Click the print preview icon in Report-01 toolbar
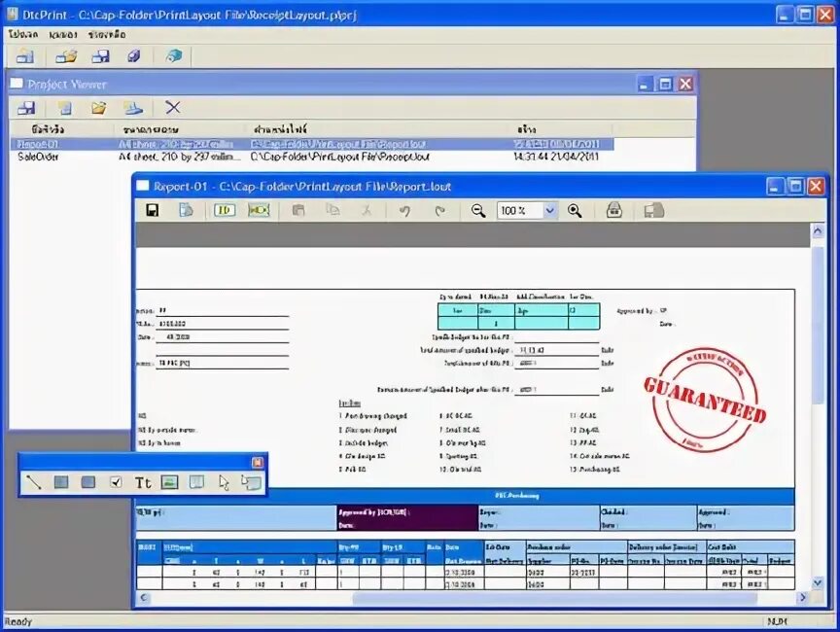Viewport: 840px width, 632px height. coord(613,210)
